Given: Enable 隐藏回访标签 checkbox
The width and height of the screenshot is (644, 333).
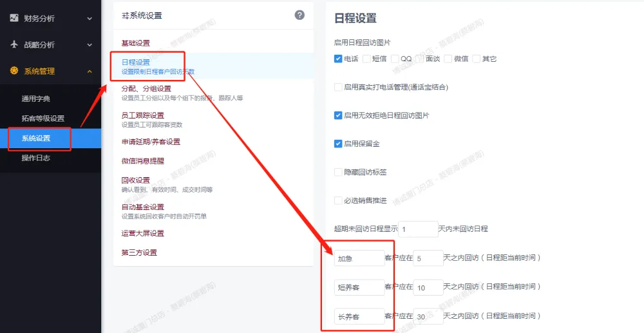Looking at the screenshot, I should coord(338,172).
